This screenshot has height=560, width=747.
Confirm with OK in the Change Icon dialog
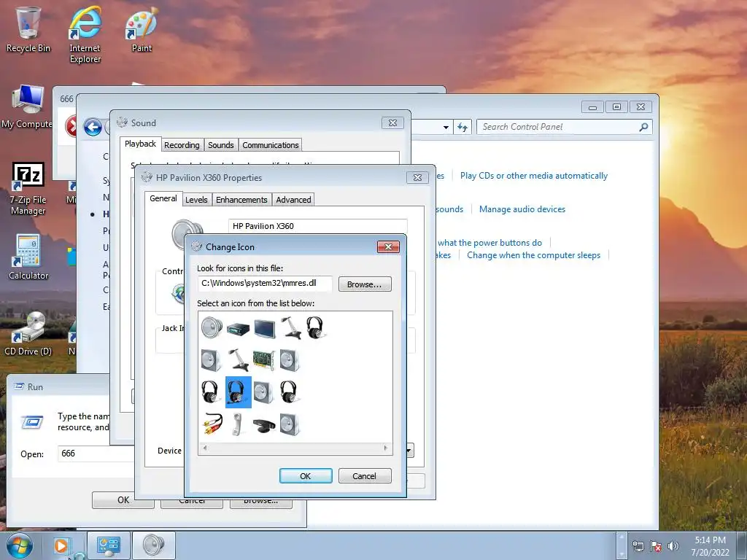click(306, 475)
